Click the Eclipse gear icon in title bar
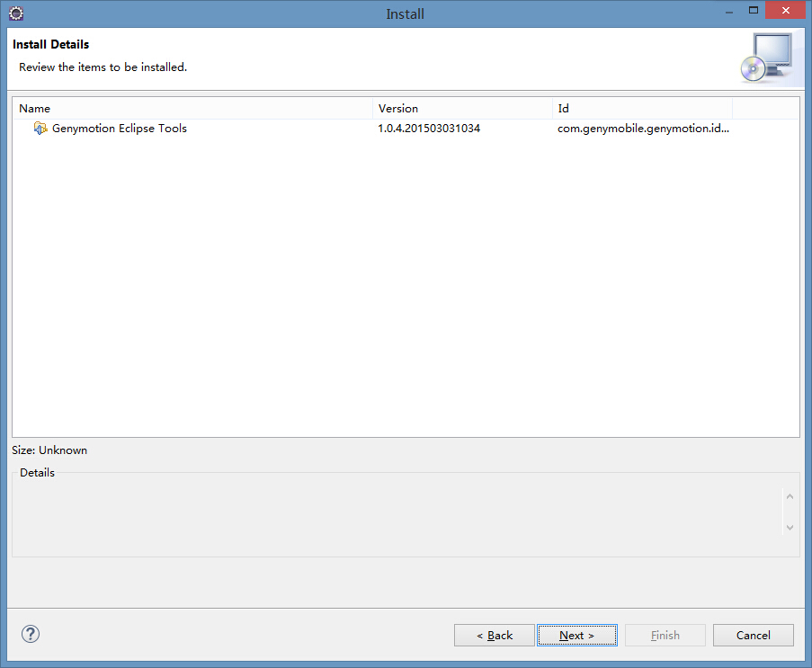This screenshot has width=812, height=668. pos(16,13)
